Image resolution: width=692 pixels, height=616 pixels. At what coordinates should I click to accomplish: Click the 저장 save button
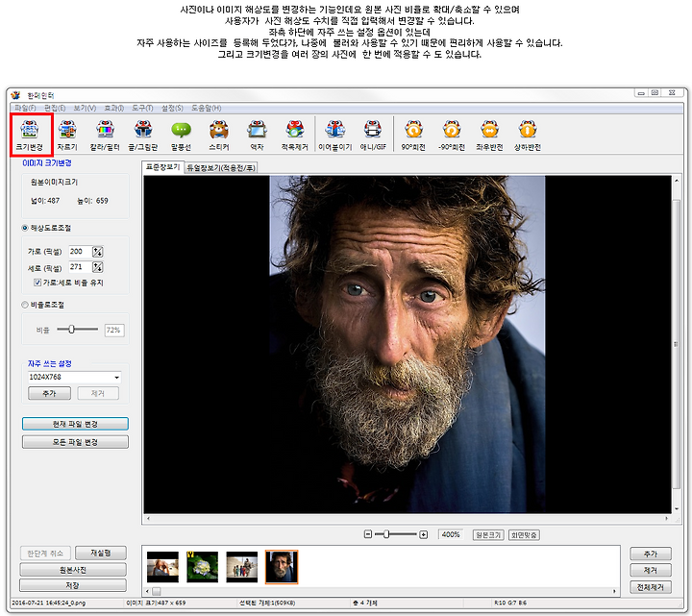73,585
